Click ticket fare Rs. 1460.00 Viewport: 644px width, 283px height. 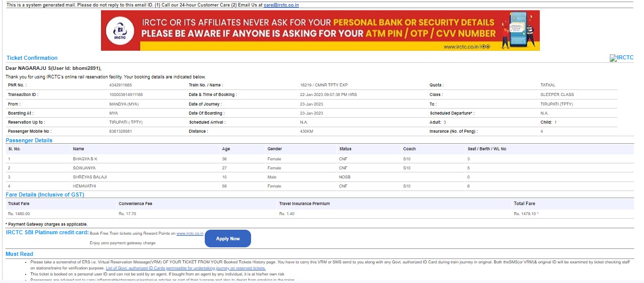tap(19, 214)
